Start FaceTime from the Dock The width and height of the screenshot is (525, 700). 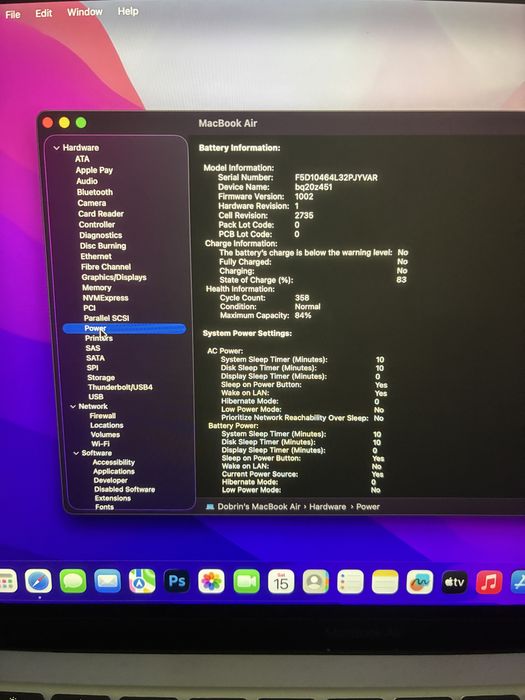(246, 581)
